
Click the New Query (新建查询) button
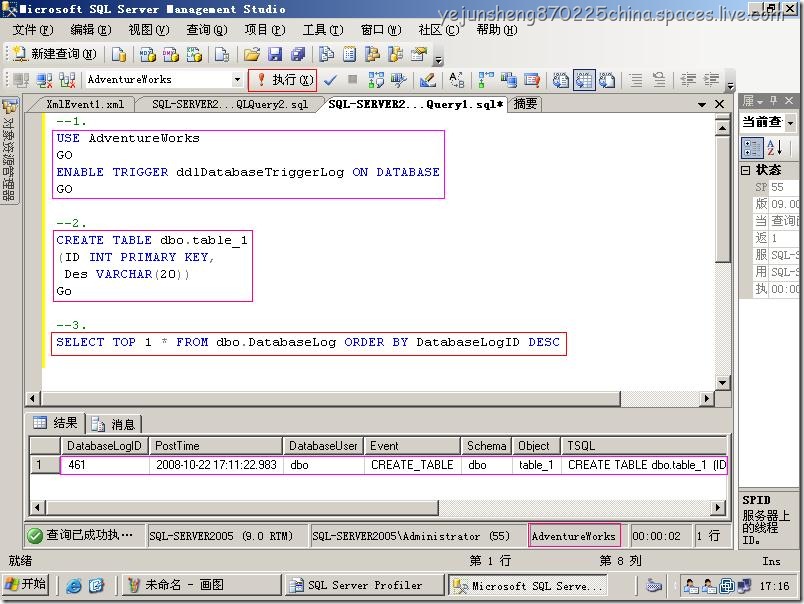[54, 54]
